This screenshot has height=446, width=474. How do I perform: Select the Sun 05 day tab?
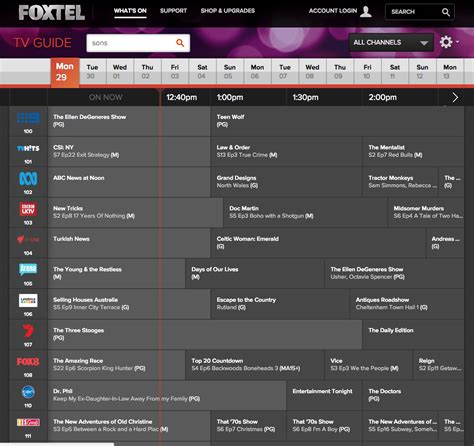click(x=230, y=72)
